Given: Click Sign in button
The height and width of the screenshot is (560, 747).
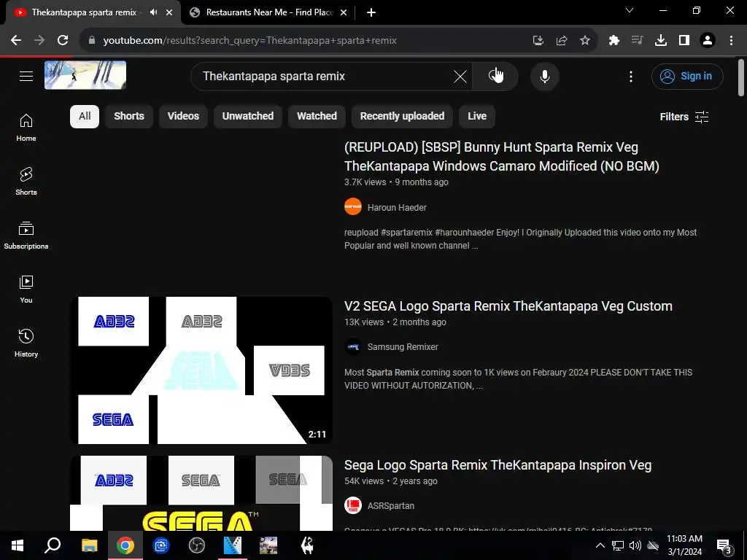Looking at the screenshot, I should [x=687, y=76].
